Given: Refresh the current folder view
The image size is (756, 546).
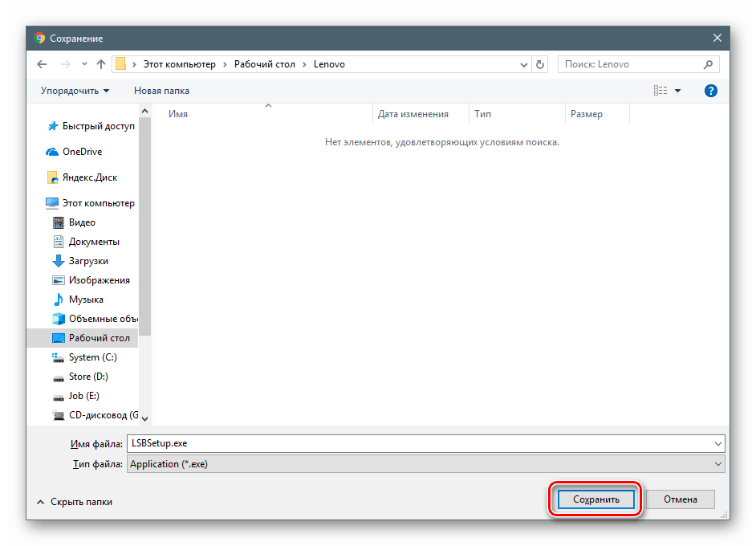Looking at the screenshot, I should (540, 64).
